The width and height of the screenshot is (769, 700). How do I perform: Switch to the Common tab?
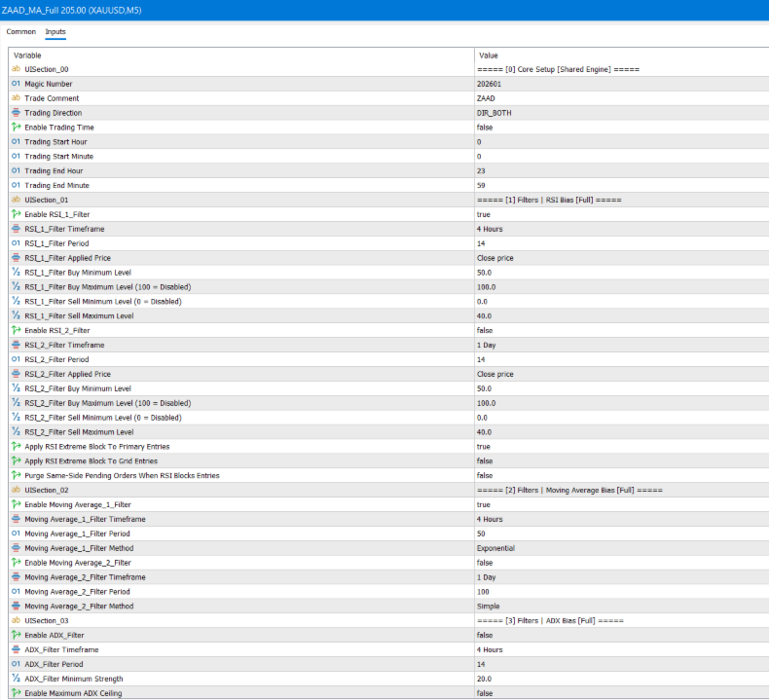(x=21, y=32)
